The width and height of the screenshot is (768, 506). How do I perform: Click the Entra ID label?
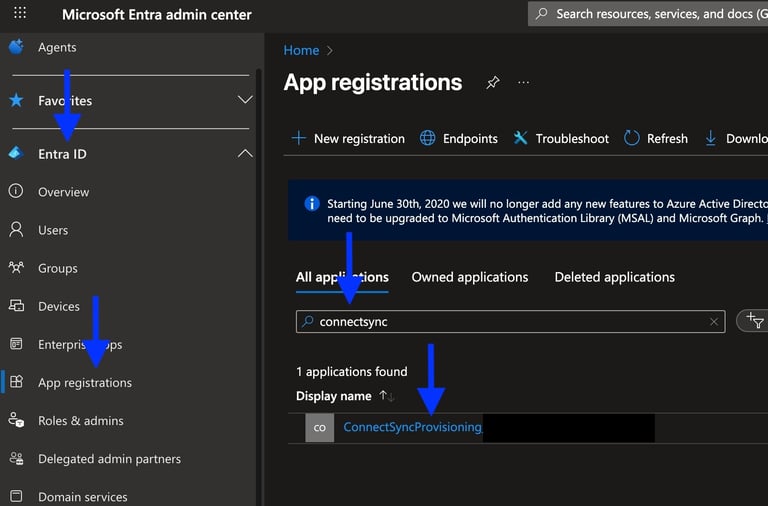[x=62, y=154]
